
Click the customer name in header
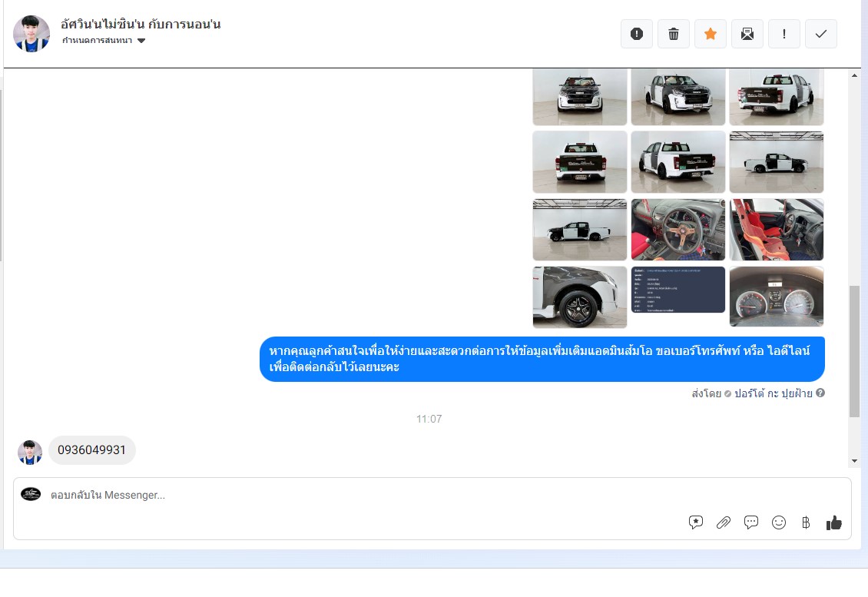pos(141,24)
